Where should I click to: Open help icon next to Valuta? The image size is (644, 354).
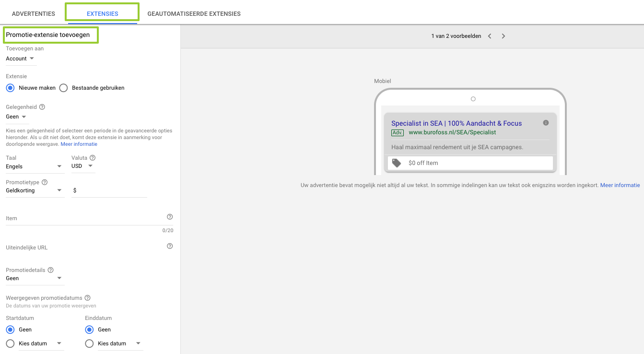click(93, 157)
